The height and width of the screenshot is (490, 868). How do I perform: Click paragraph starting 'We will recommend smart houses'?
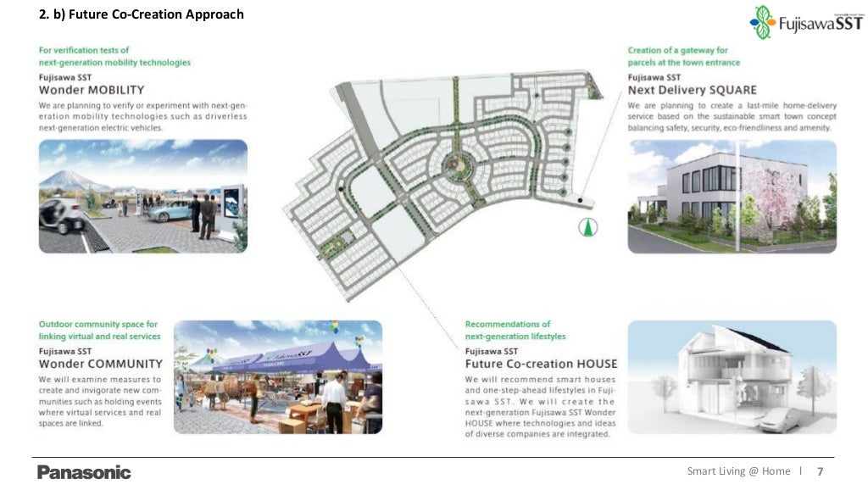(540, 406)
